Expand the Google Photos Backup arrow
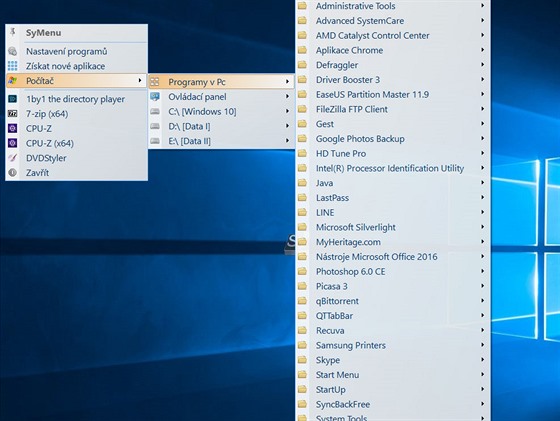This screenshot has width=560, height=421. coord(482,138)
